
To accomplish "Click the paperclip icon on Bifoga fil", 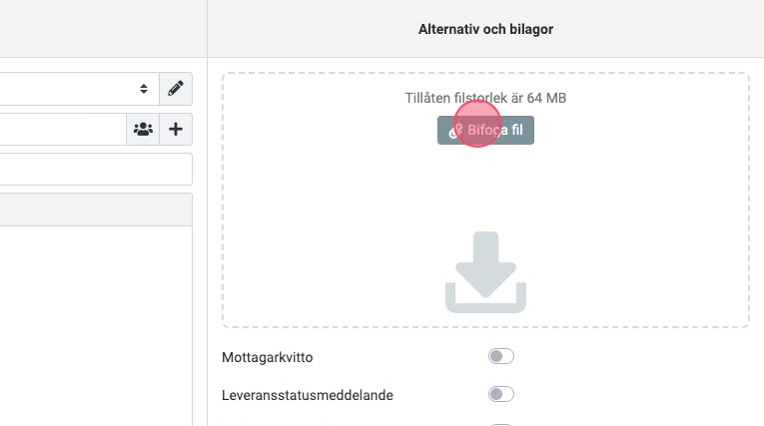I will pyautogui.click(x=454, y=131).
